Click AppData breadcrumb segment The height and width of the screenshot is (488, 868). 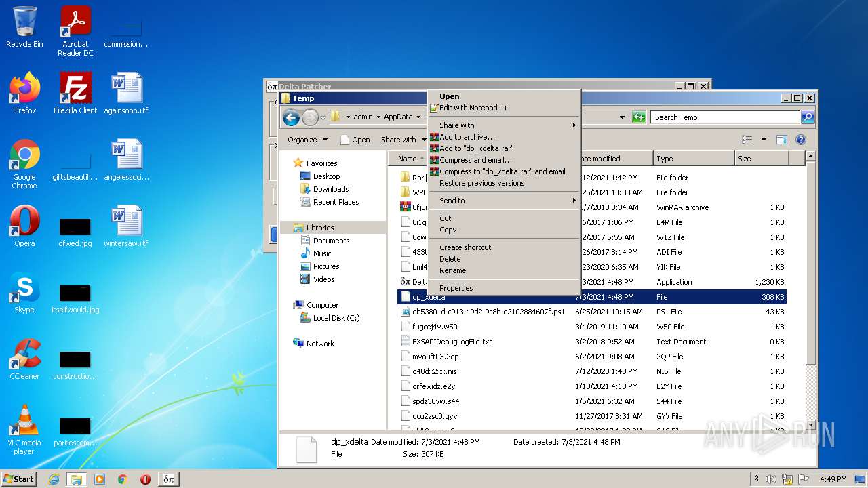(398, 117)
